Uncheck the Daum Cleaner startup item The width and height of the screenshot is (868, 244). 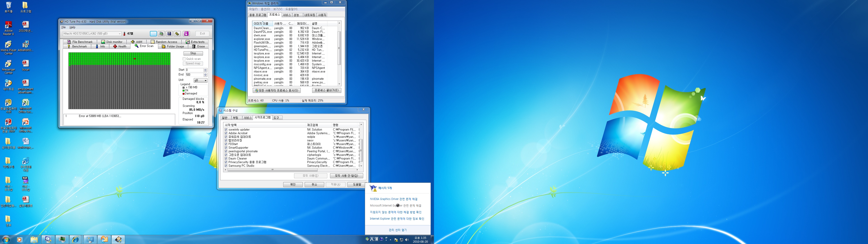(x=226, y=158)
